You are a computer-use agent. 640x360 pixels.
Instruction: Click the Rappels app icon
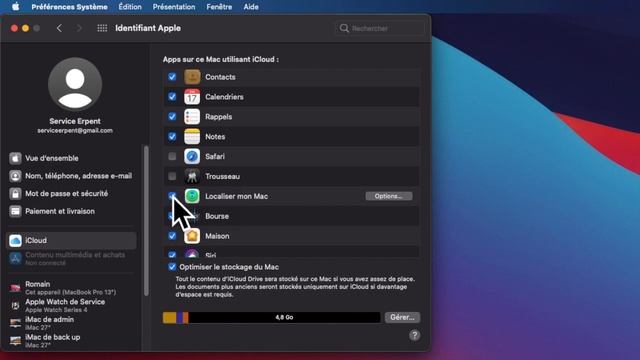pyautogui.click(x=192, y=116)
